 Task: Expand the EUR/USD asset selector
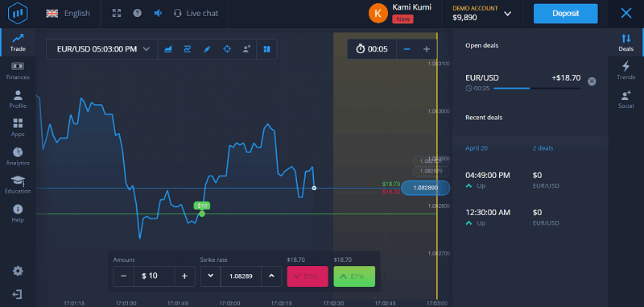pos(102,49)
